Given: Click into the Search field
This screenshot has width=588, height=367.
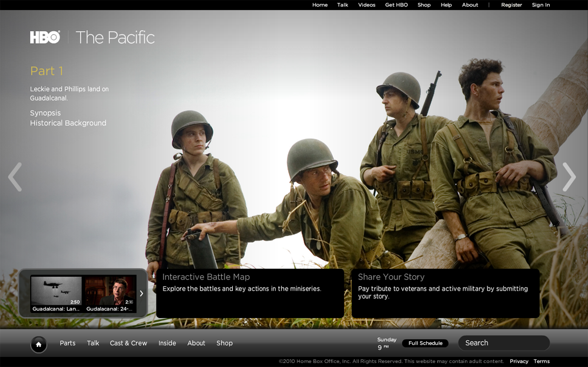Looking at the screenshot, I should tap(504, 343).
